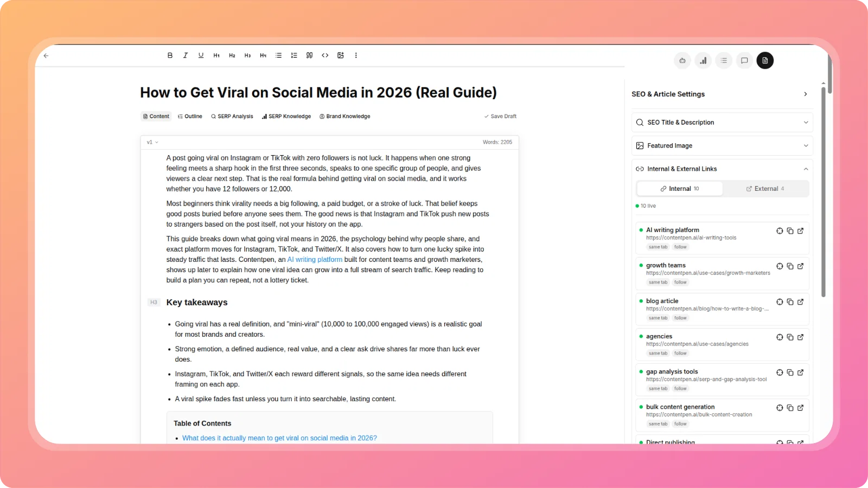
Task: Toggle 'follow' tag on blog article
Action: [680, 318]
